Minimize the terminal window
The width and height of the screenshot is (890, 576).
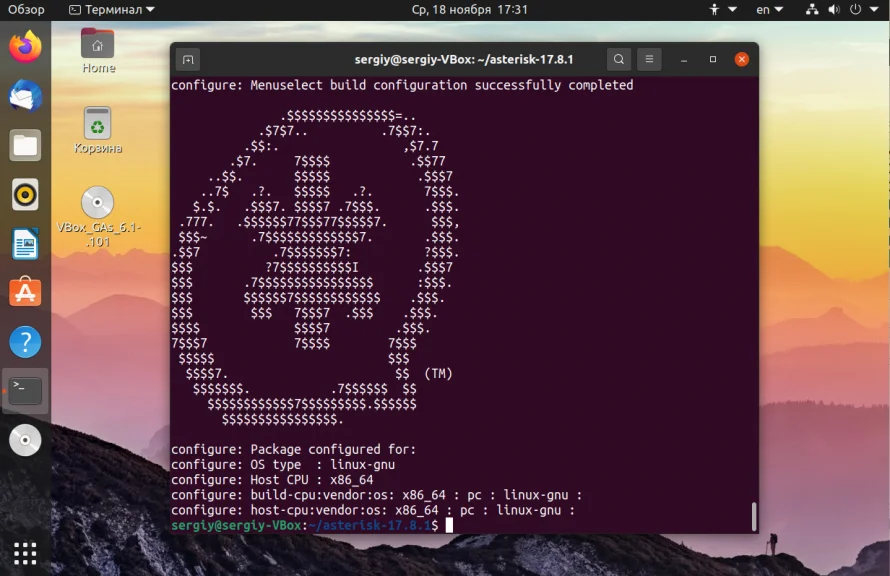[x=684, y=60]
